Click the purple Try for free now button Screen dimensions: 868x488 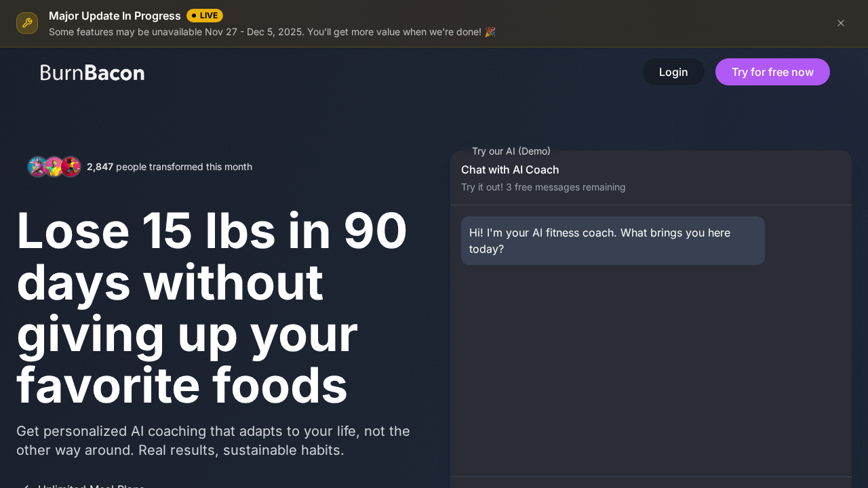tap(772, 72)
